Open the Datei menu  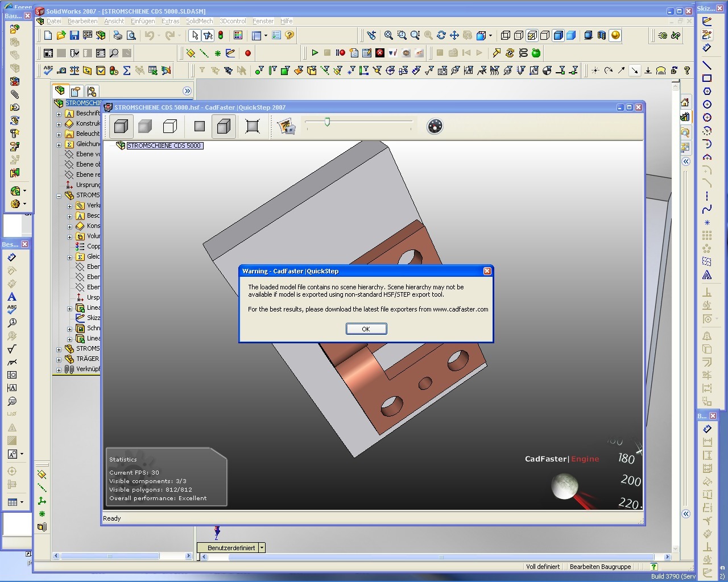pos(53,21)
